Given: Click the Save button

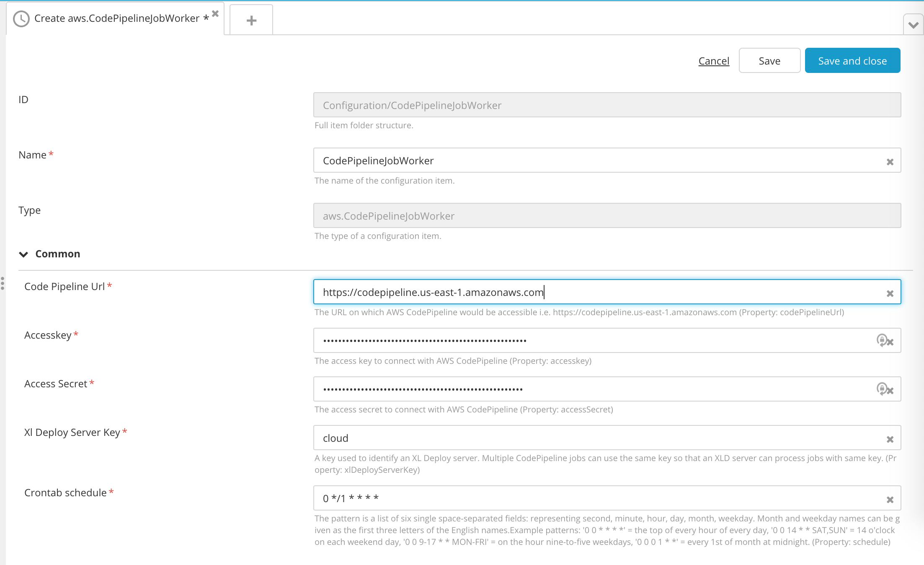Looking at the screenshot, I should tap(769, 61).
